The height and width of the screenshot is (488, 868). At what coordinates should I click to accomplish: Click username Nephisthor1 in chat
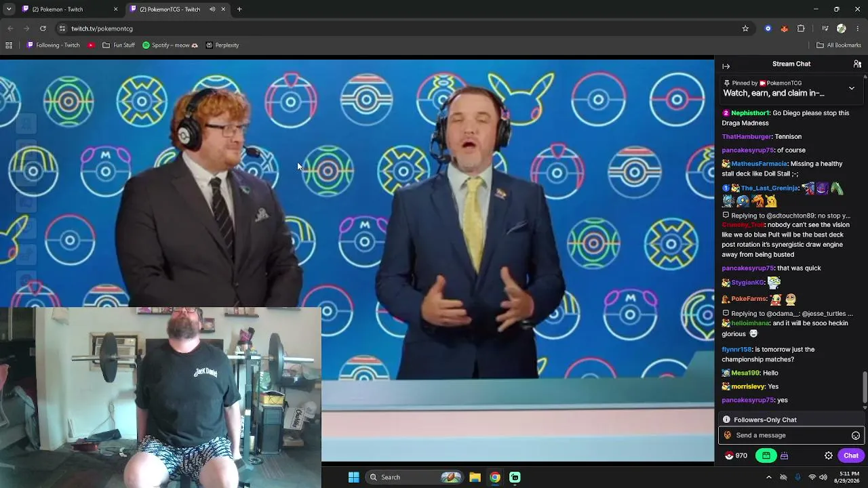click(751, 113)
